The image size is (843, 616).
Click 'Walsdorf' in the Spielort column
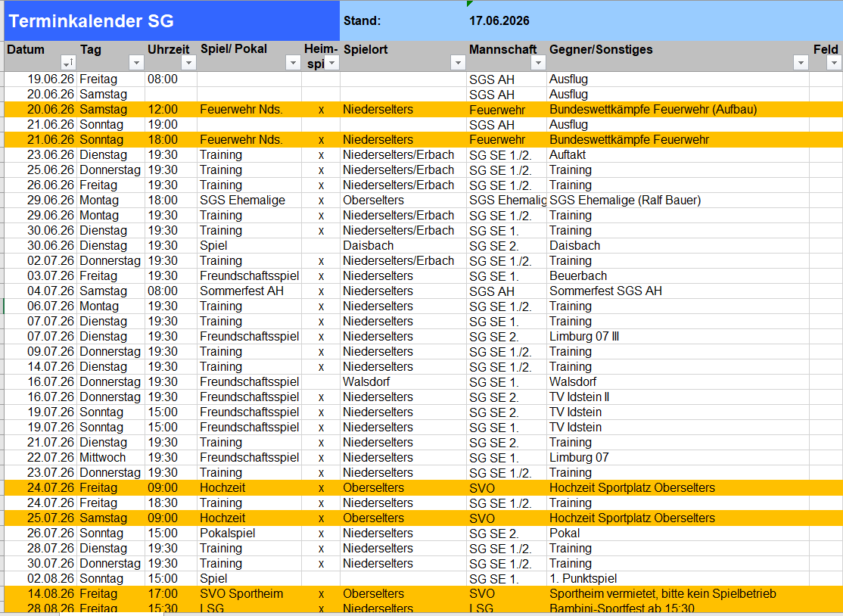click(x=403, y=381)
